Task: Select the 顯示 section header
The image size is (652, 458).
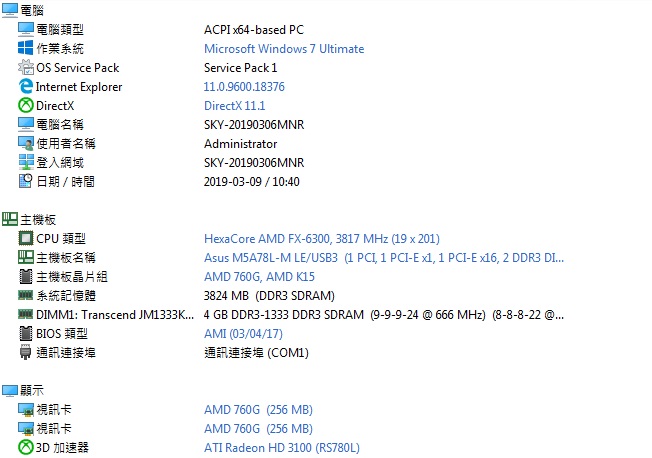Action: tap(22, 390)
